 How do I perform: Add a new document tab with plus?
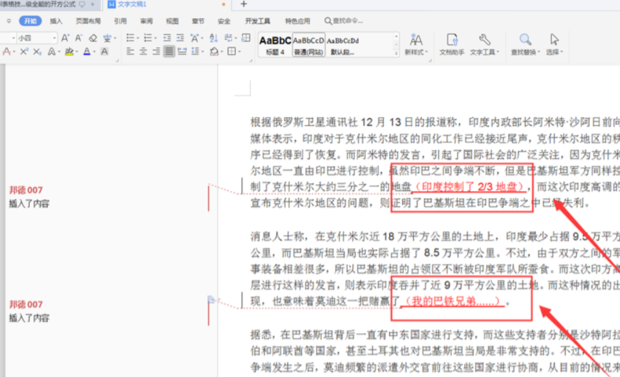tap(244, 4)
